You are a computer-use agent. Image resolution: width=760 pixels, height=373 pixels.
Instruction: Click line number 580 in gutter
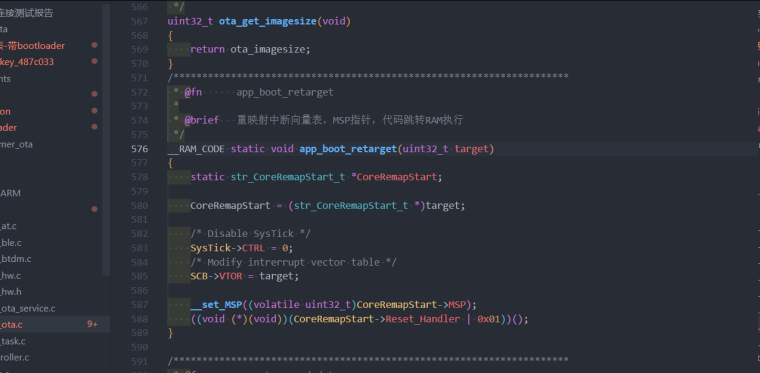140,205
